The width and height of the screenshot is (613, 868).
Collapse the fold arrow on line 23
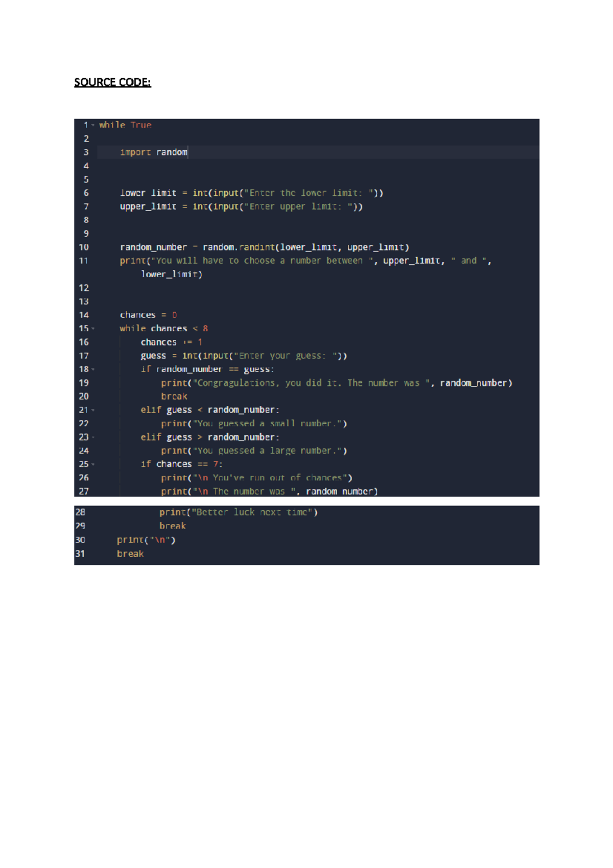click(x=93, y=437)
